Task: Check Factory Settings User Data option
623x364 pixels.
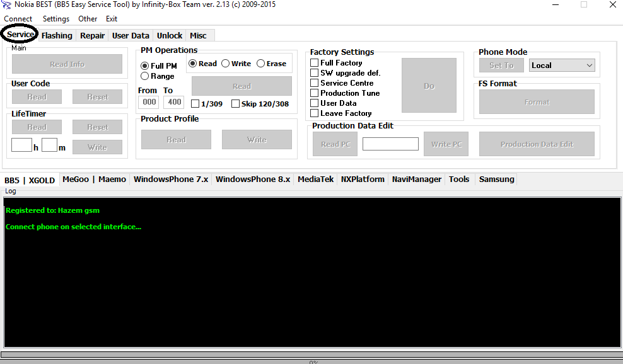Action: (334, 103)
